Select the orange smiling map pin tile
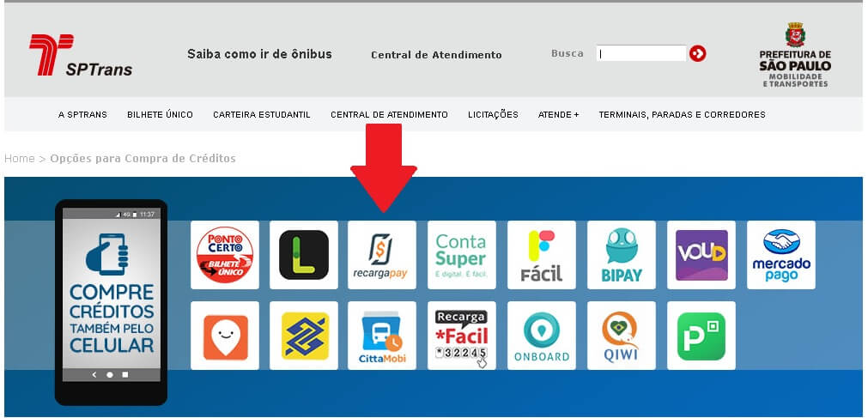This screenshot has height=418, width=868. pyautogui.click(x=225, y=336)
